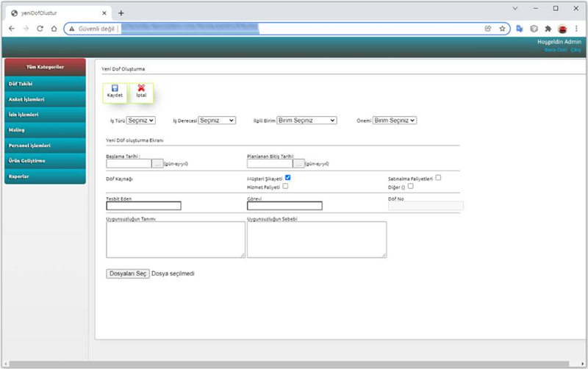This screenshot has width=588, height=369.
Task: Click the Tesbit Eden text field
Action: pyautogui.click(x=143, y=206)
